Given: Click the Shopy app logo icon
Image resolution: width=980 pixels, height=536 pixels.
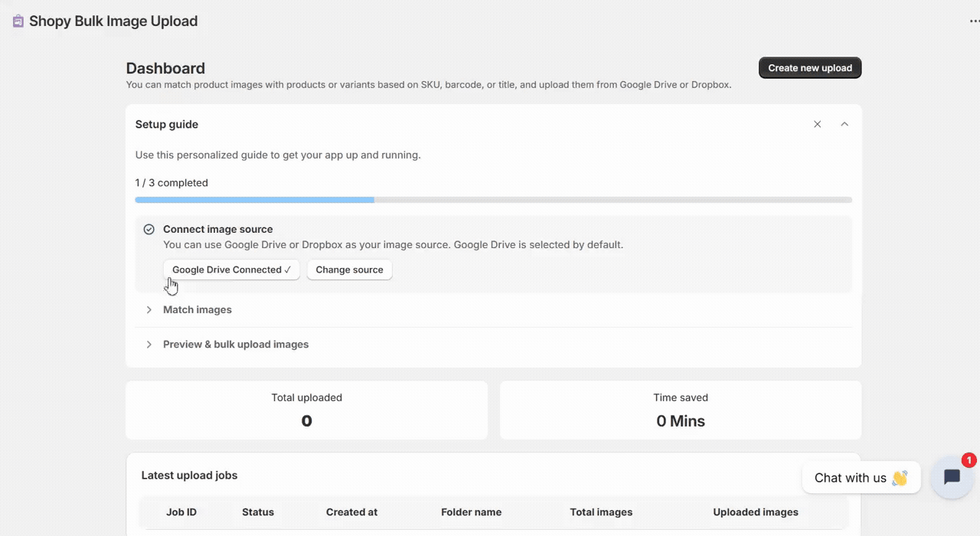Looking at the screenshot, I should pos(18,21).
